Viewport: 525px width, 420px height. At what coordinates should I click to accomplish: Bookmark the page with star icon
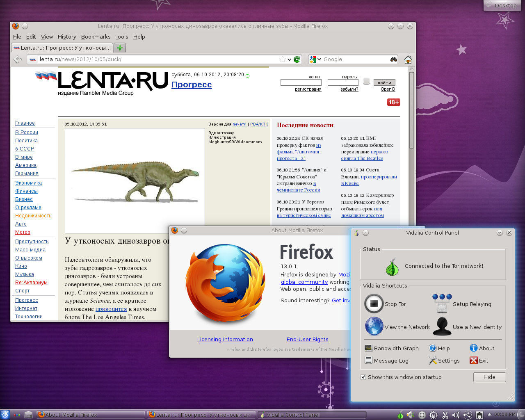pyautogui.click(x=283, y=59)
